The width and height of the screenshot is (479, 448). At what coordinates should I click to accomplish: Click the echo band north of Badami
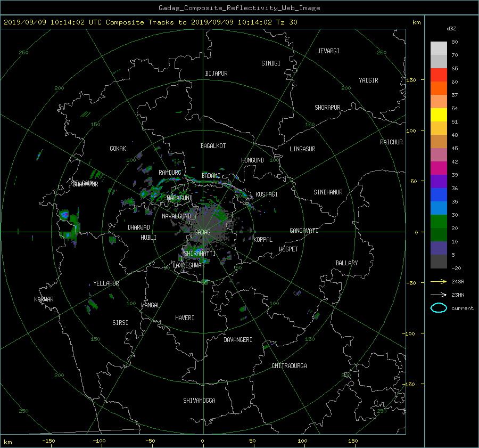[x=211, y=183]
